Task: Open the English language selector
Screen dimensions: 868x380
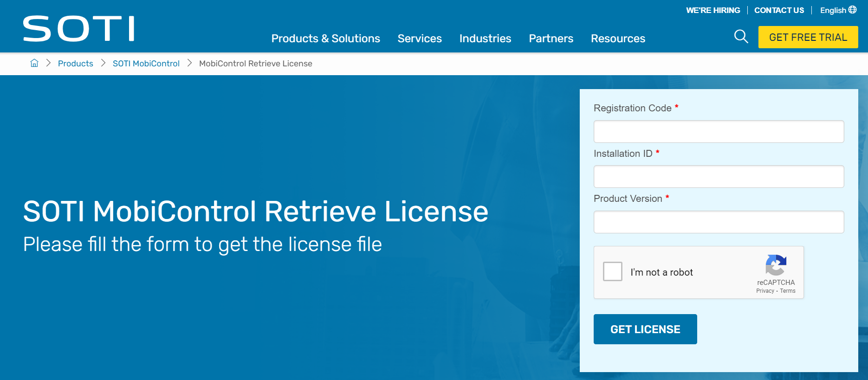Action: tap(833, 10)
